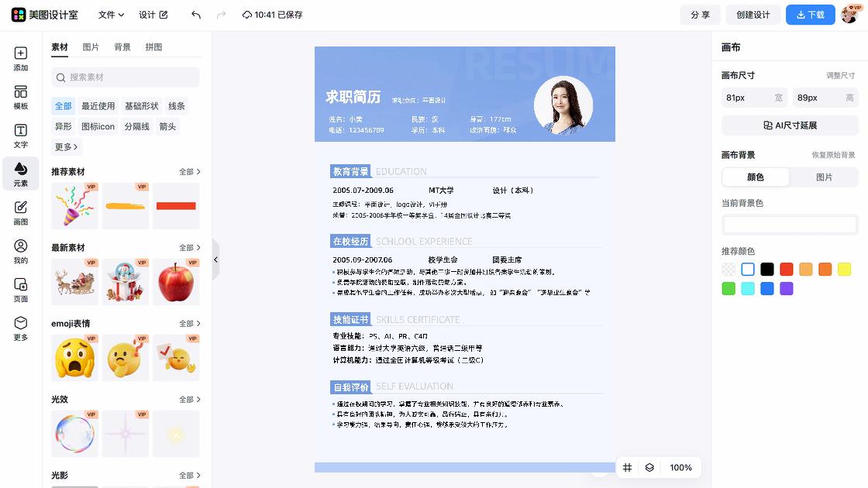Image resolution: width=868 pixels, height=488 pixels.
Task: Collapse the left materials panel
Action: (x=216, y=259)
